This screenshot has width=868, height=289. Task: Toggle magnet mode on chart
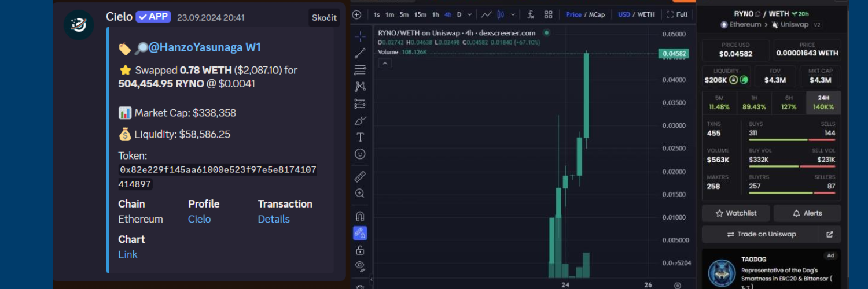tap(360, 216)
